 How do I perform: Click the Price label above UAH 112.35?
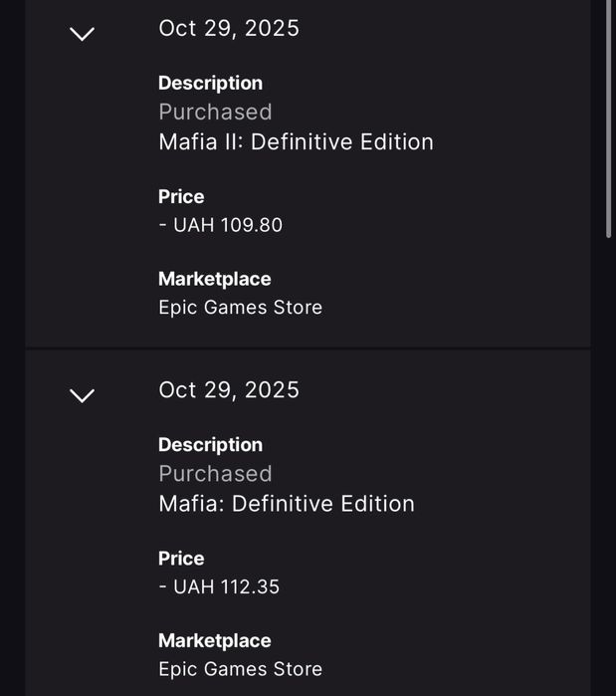pyautogui.click(x=181, y=559)
